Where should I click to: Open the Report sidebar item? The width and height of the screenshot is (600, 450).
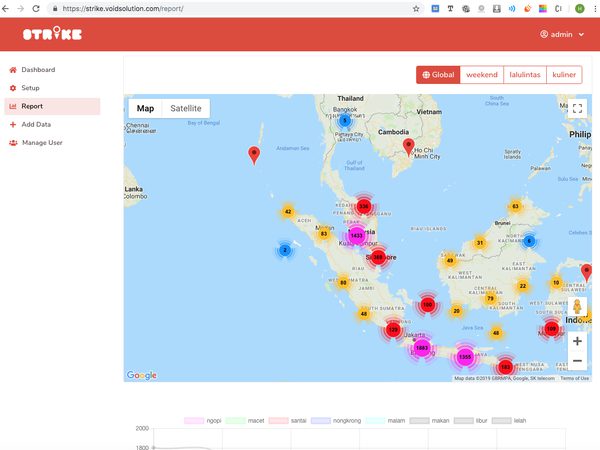tap(52, 106)
